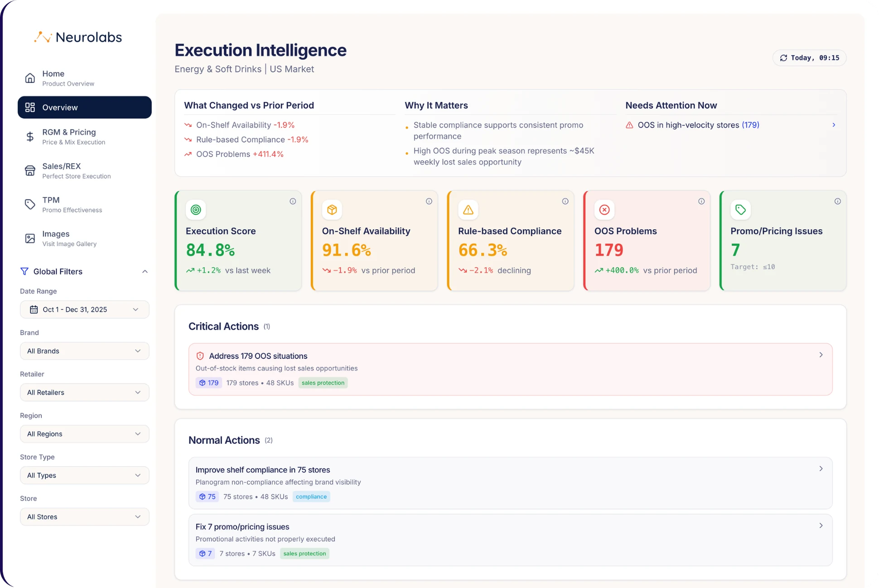Click the Overview grid icon

point(30,107)
